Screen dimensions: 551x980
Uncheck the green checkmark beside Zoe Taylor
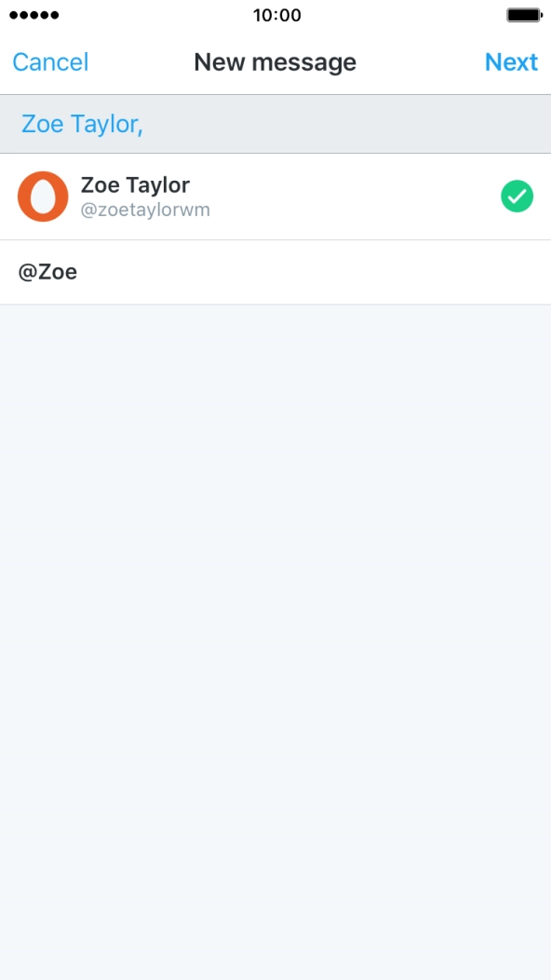tap(517, 197)
